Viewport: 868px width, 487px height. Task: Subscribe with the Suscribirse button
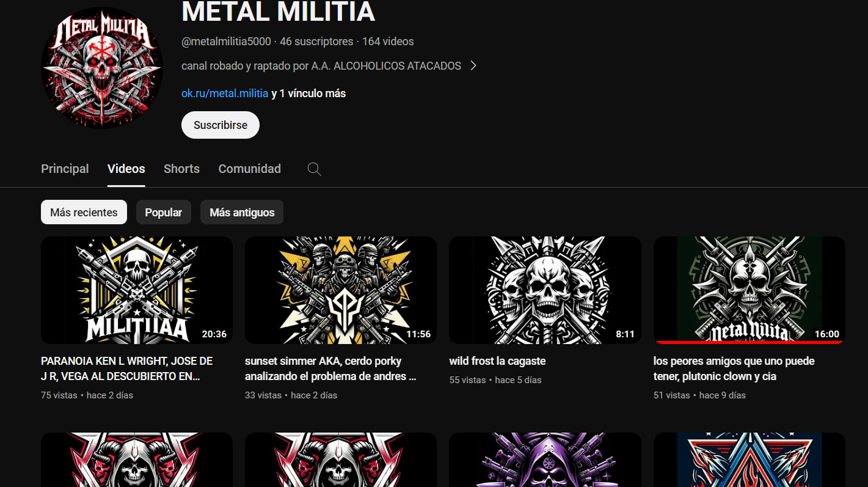(221, 125)
